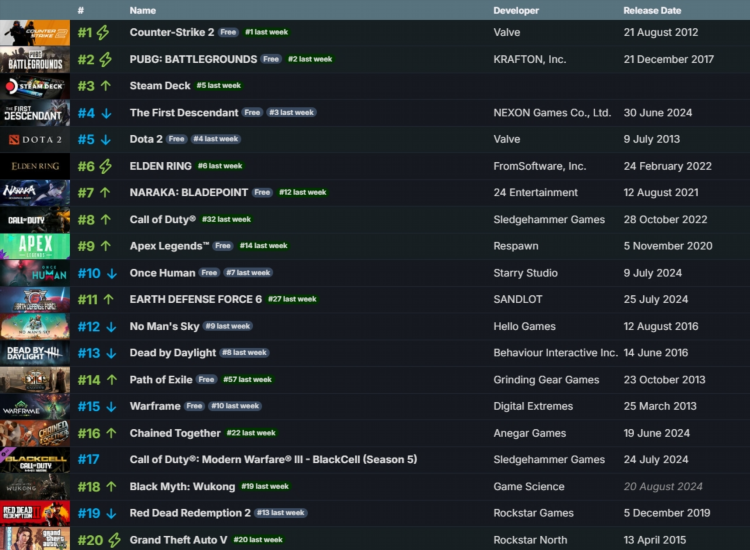Click the 'Hello Games' developer cell
Screen dimensions: 750x550
524,327
